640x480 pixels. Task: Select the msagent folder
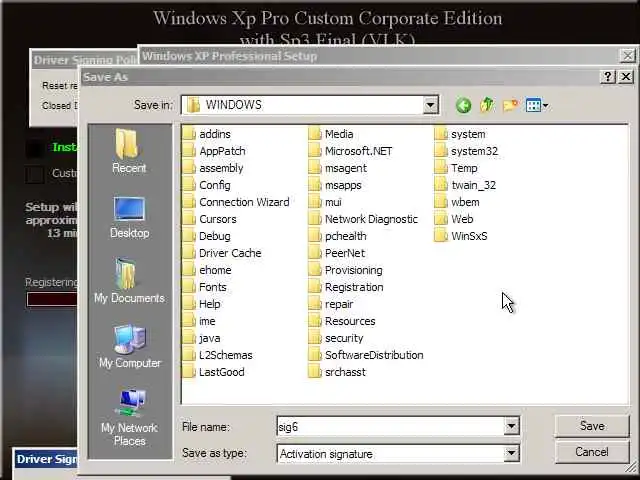338,168
